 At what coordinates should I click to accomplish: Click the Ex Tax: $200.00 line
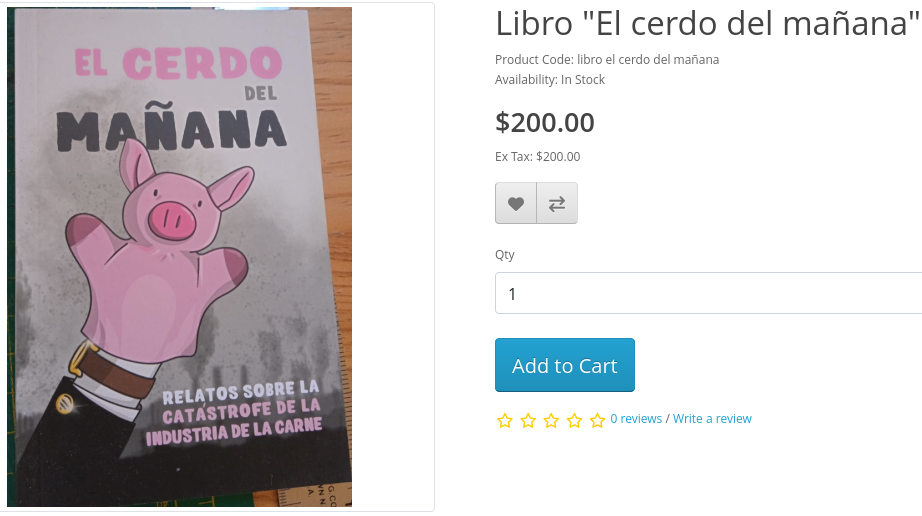click(x=537, y=156)
